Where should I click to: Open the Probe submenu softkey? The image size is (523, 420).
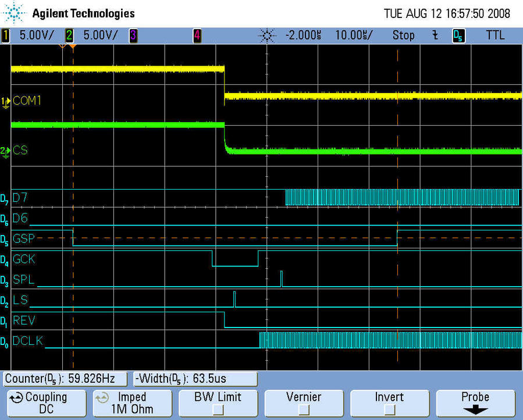[x=475, y=403]
